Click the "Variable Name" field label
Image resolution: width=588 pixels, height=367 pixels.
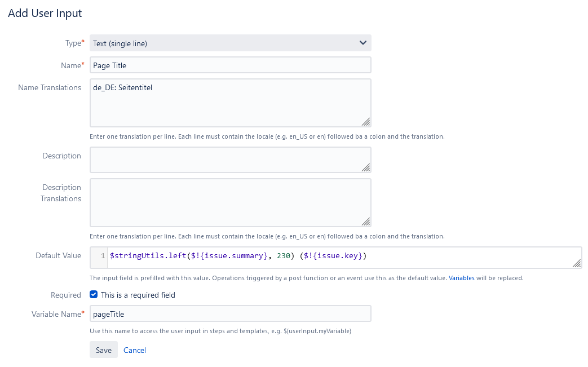tap(56, 314)
